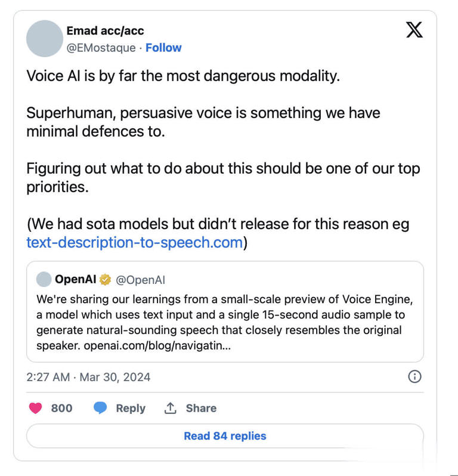
Task: Open the quoted Voice Engine tweet text
Action: [224, 314]
